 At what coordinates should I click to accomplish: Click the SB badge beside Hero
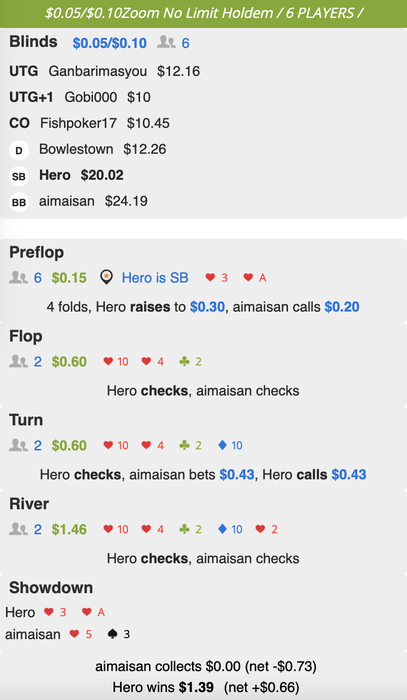point(19,176)
